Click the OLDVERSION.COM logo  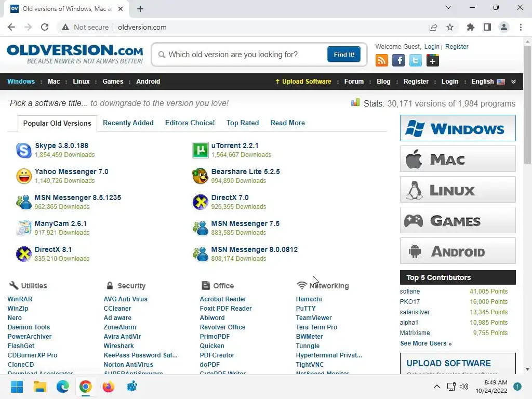tap(75, 54)
